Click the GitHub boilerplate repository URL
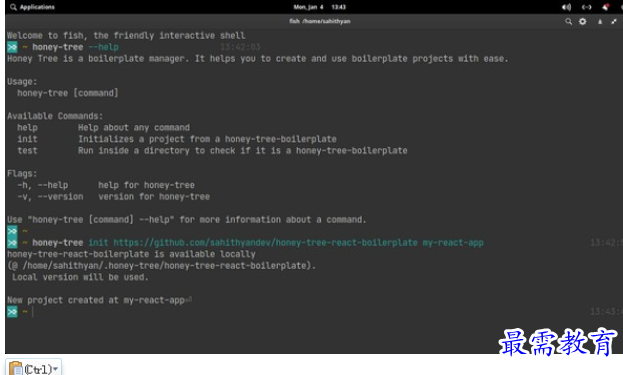 point(265,243)
